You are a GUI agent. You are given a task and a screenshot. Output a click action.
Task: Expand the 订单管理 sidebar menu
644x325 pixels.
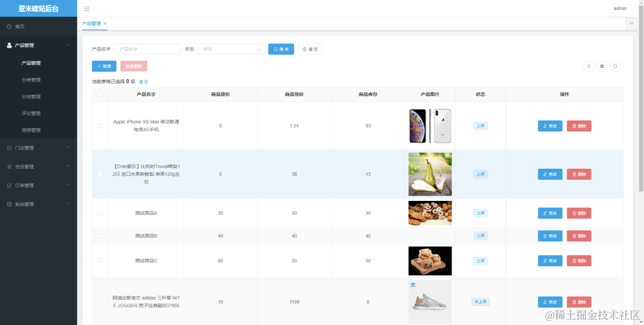[x=38, y=185]
